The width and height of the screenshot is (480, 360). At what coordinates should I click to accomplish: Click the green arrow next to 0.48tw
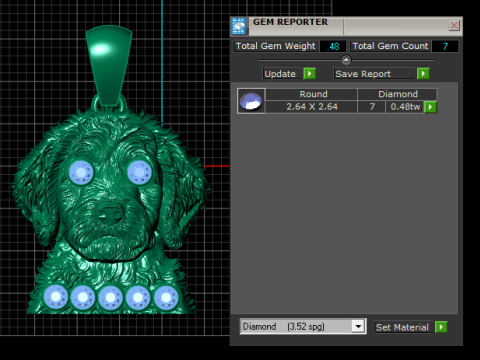click(x=431, y=107)
